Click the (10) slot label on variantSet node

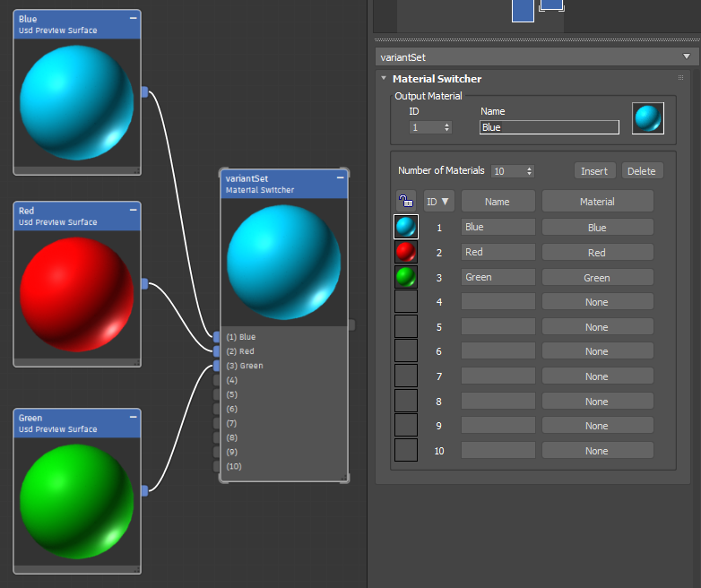pyautogui.click(x=234, y=466)
